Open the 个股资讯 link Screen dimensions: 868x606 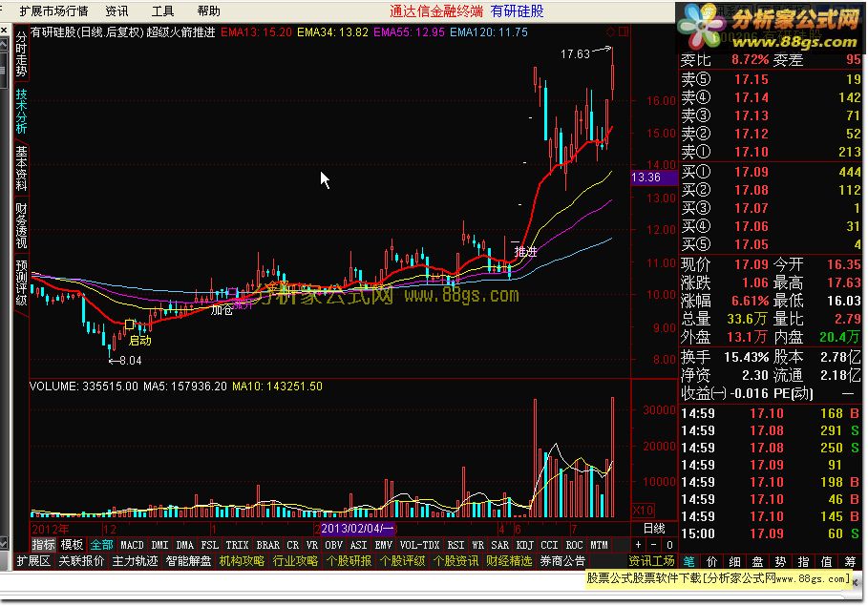(x=455, y=560)
